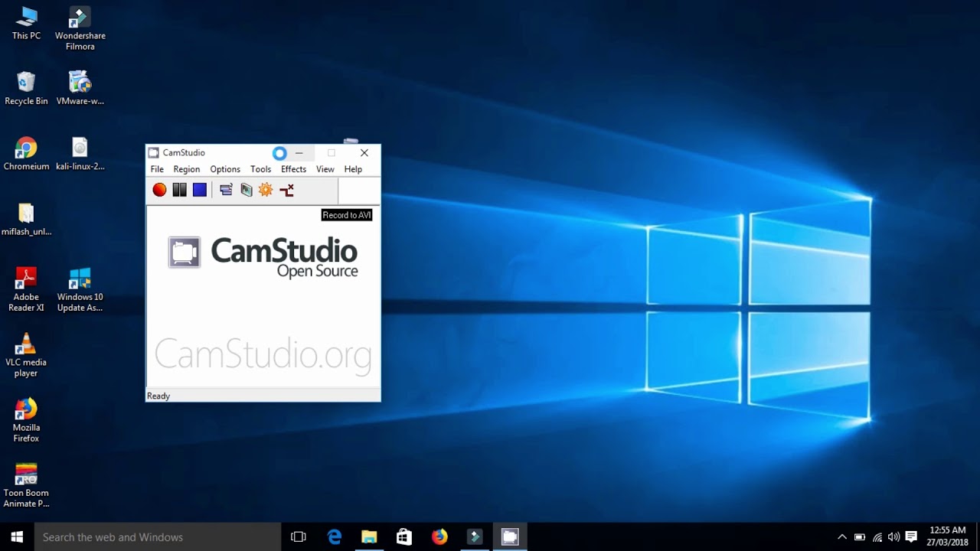This screenshot has width=980, height=551.
Task: Open Filmora from the taskbar
Action: 475,537
